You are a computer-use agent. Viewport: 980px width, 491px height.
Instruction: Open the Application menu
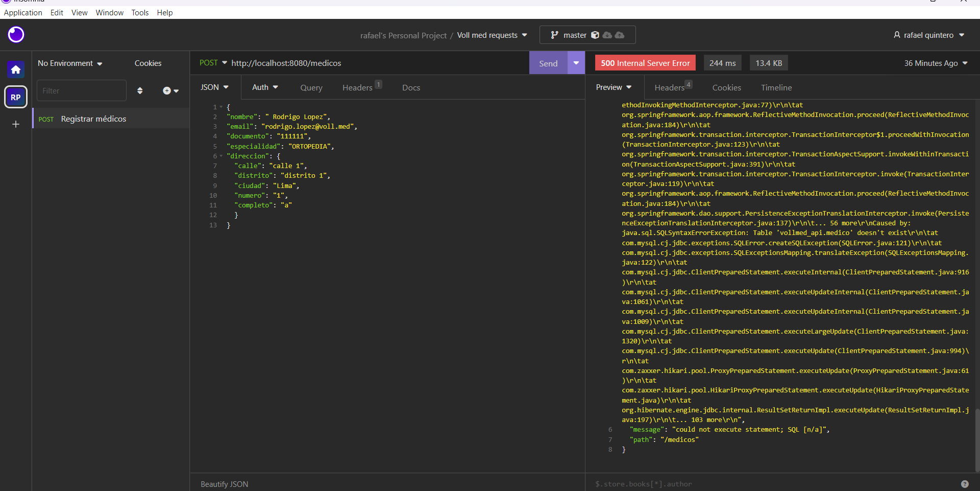click(23, 13)
